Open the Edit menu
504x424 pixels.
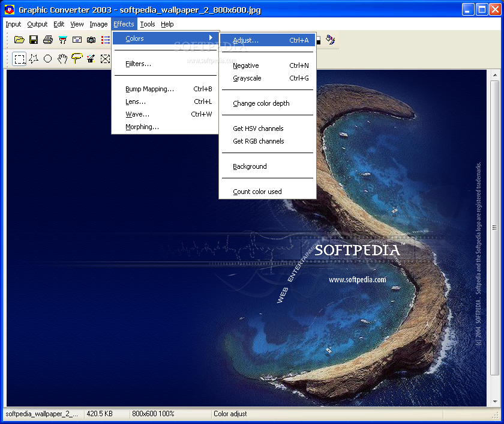click(59, 24)
